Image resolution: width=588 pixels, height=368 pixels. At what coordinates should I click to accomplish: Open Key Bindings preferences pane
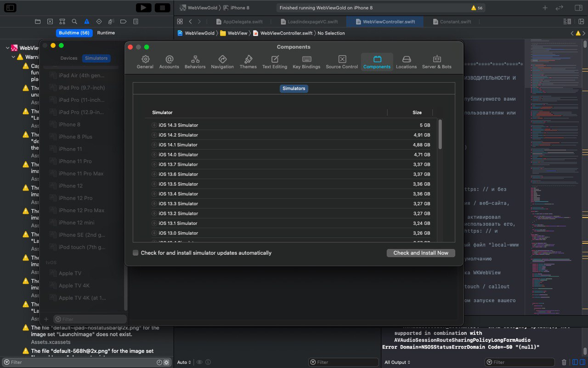click(x=306, y=62)
